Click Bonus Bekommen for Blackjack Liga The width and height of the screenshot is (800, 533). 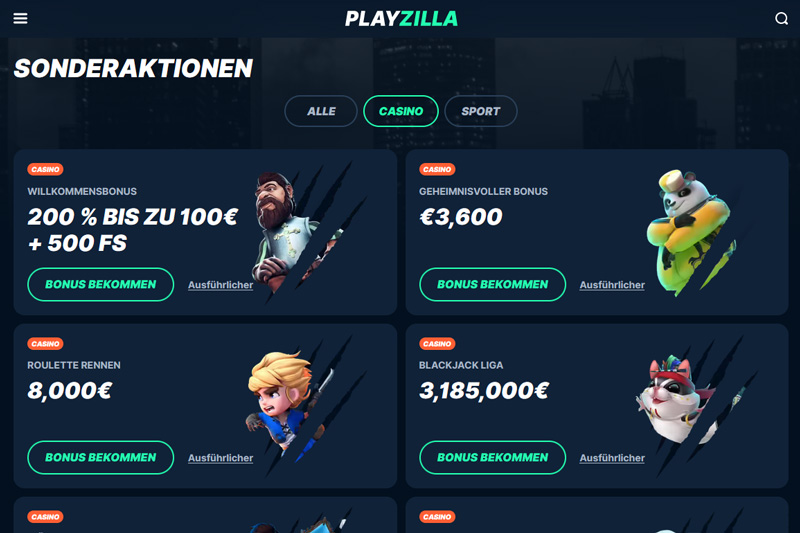(492, 458)
